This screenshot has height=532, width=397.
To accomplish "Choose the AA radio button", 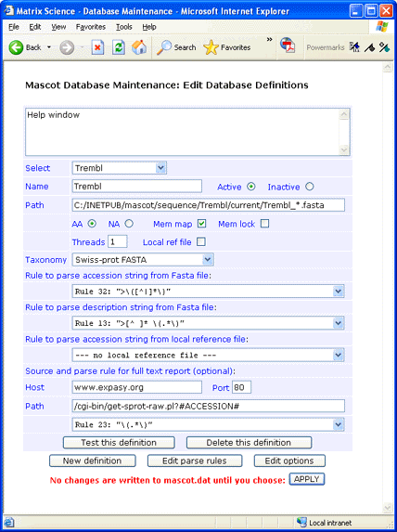I will click(92, 224).
